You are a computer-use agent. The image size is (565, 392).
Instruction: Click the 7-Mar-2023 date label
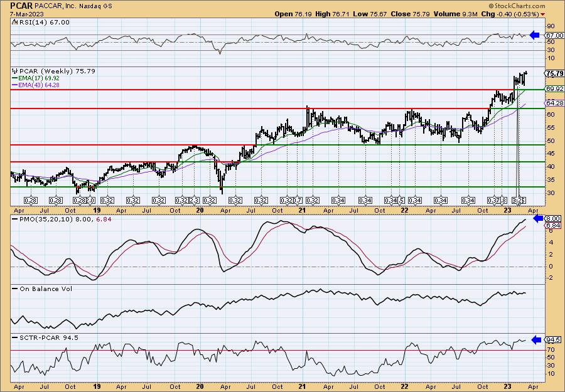point(27,14)
